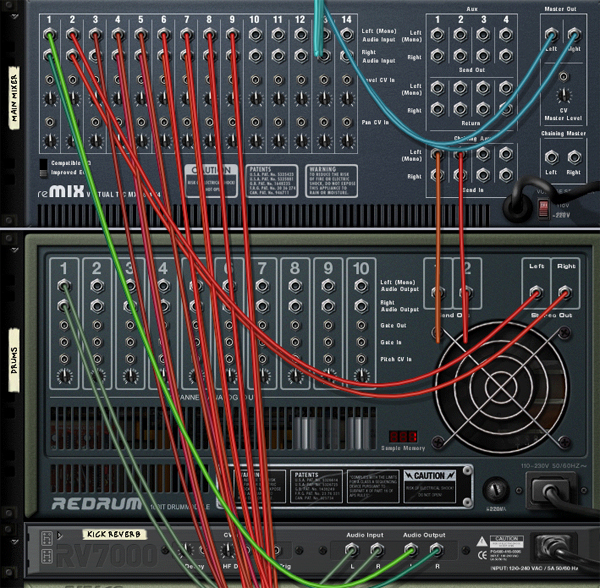
Task: Adjust Redrum channel 10 Pitch CV knob
Action: (x=361, y=377)
